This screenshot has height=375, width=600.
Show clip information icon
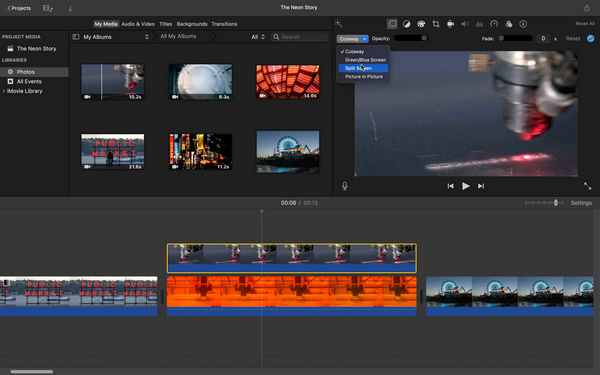tap(523, 24)
